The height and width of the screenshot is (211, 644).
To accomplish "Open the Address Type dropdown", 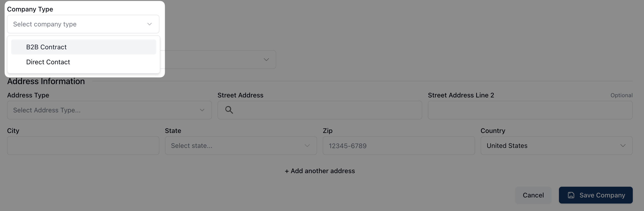I will coord(105,110).
